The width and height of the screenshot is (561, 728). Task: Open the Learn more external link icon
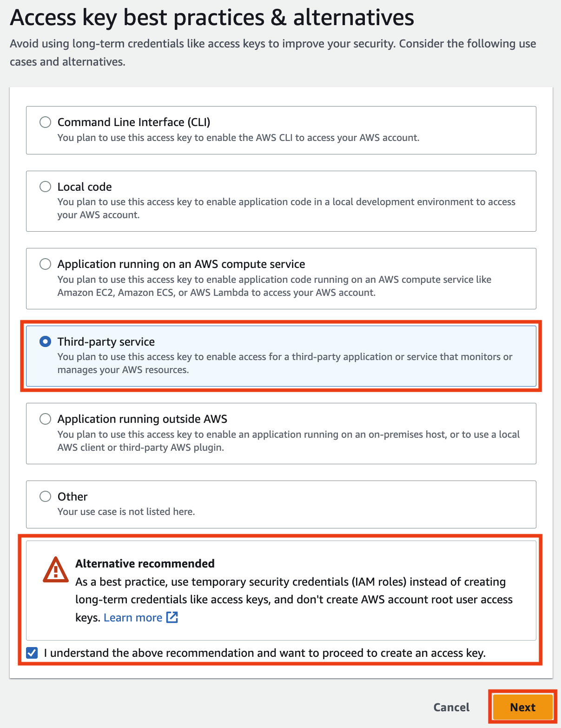pos(172,617)
